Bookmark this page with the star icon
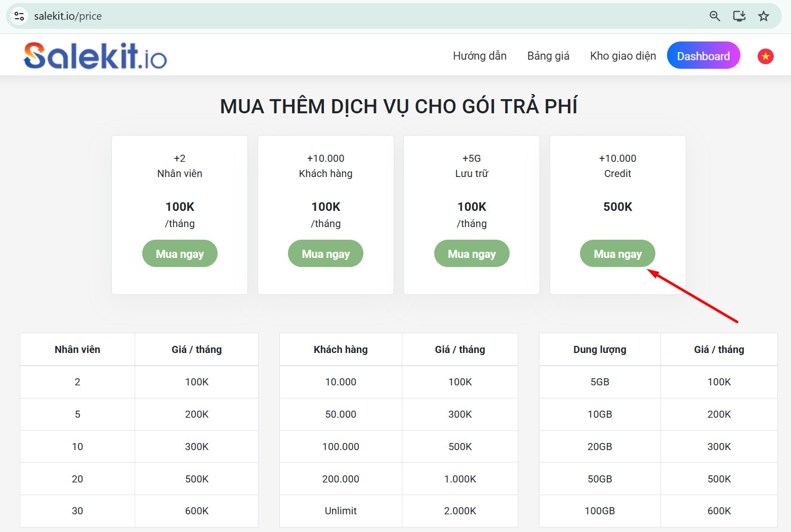This screenshot has width=791, height=532. point(764,16)
